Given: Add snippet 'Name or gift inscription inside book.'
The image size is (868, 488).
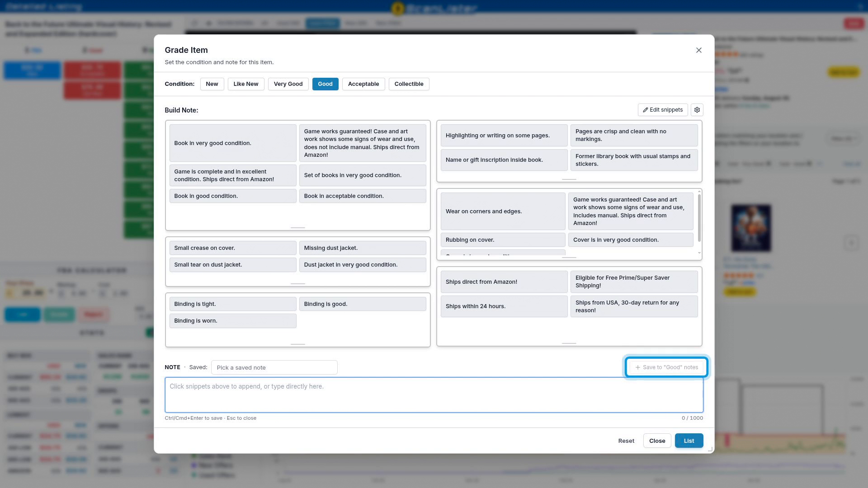Looking at the screenshot, I should 504,160.
